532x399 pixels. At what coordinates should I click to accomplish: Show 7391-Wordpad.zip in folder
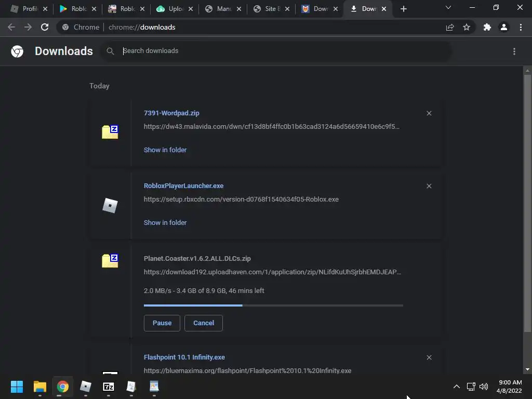pyautogui.click(x=165, y=150)
